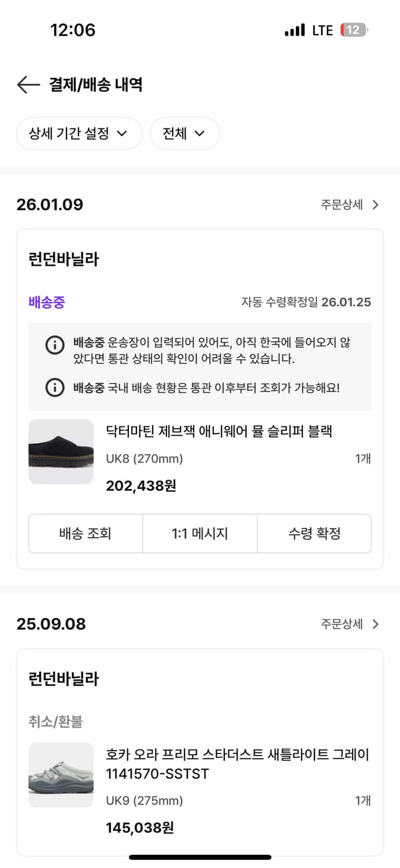This screenshot has width=400, height=868.
Task: Tap the 배송 조회 button
Action: [85, 534]
